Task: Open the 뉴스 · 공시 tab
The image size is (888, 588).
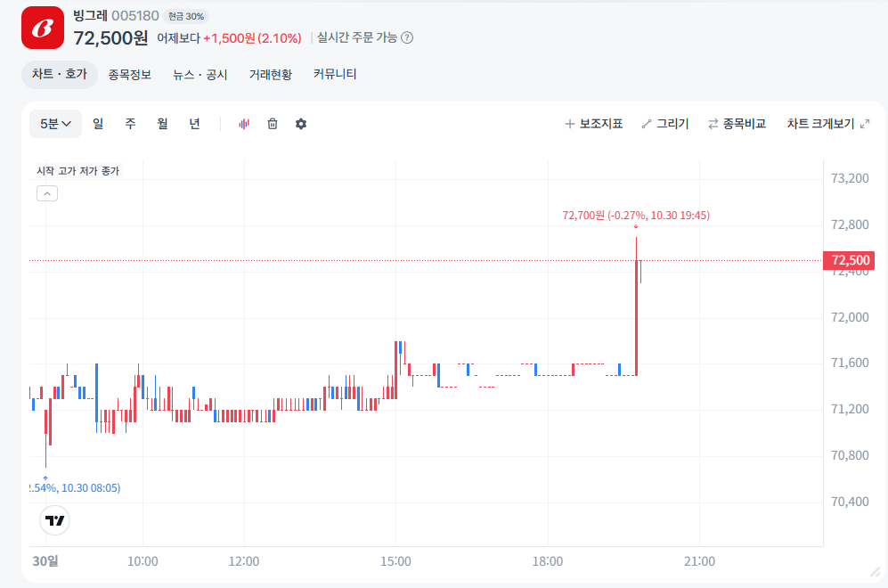Action: tap(200, 75)
